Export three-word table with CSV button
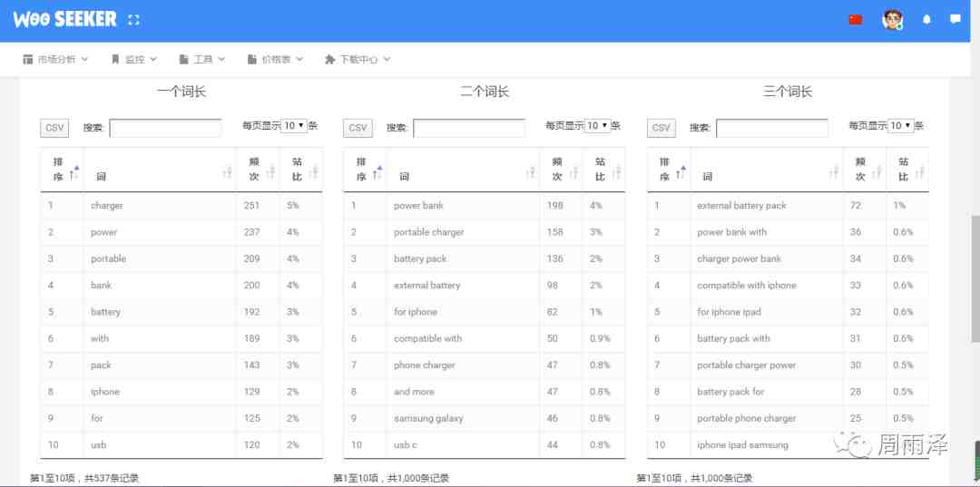 [661, 128]
